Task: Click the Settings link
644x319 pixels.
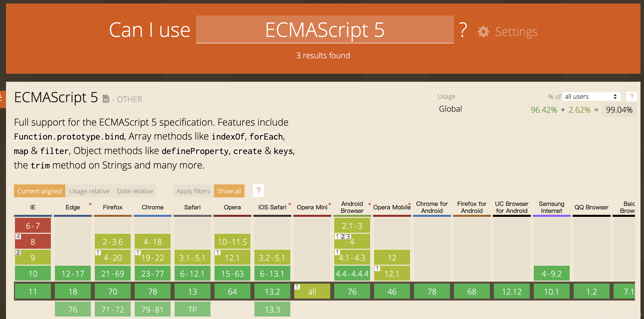Action: (516, 32)
